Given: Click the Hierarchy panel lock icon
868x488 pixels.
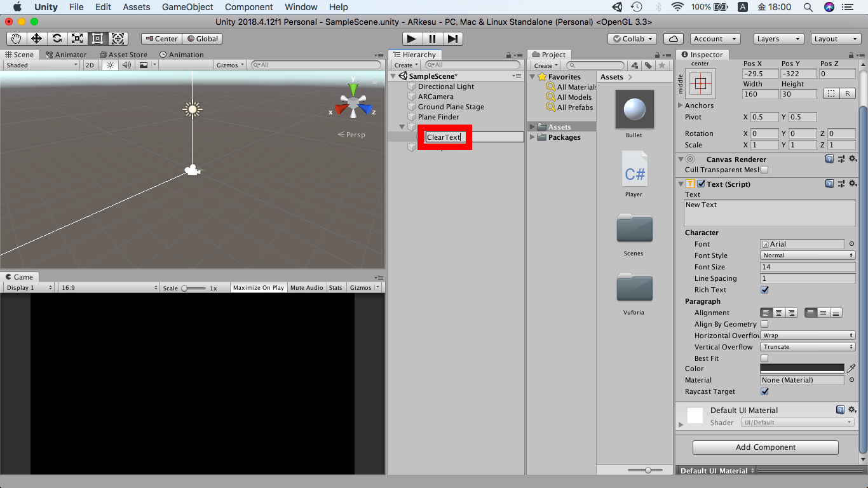Looking at the screenshot, I should pos(509,55).
